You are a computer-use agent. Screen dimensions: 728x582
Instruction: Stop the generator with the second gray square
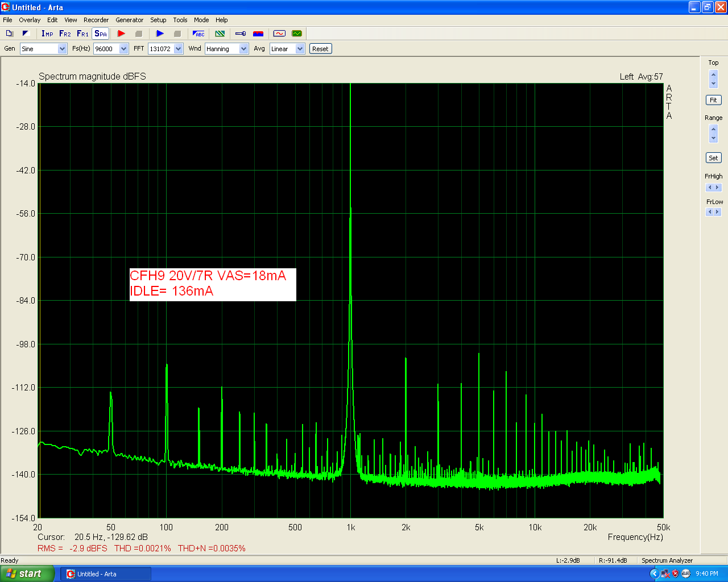coord(177,34)
